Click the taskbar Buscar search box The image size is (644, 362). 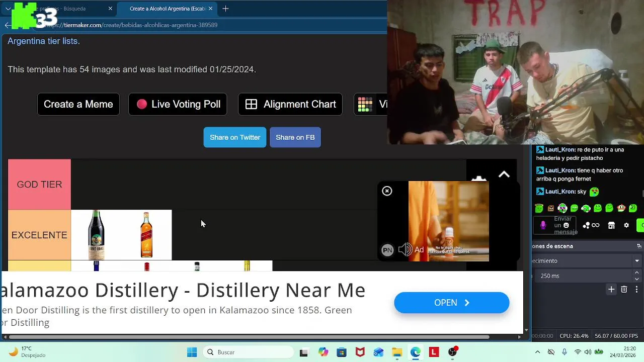pyautogui.click(x=248, y=352)
